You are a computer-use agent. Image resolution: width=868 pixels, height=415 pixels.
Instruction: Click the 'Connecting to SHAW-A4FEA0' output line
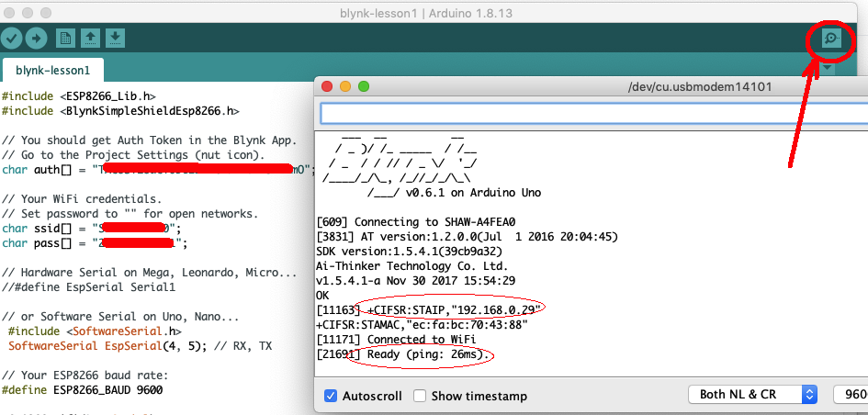tap(416, 222)
